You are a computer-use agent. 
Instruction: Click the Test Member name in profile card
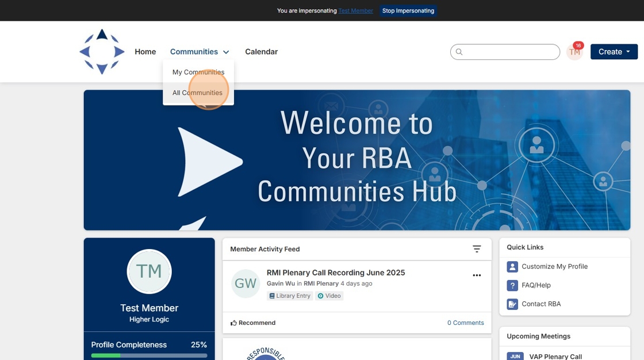(149, 308)
